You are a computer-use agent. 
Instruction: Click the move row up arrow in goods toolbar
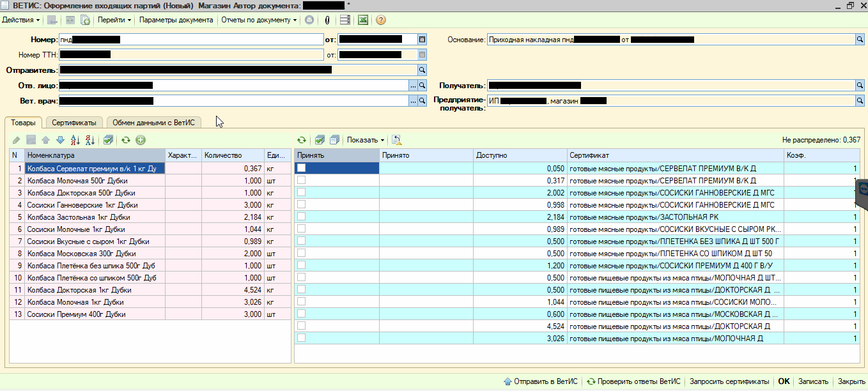click(45, 140)
